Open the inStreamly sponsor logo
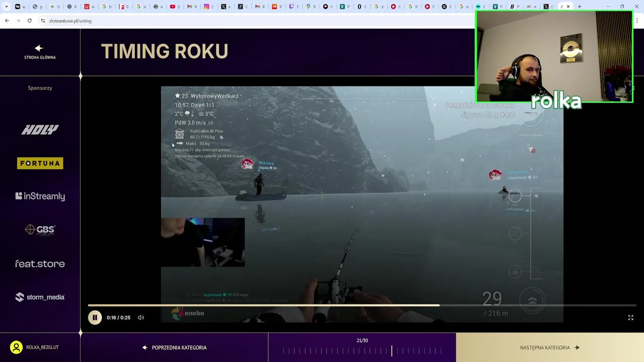 pyautogui.click(x=40, y=196)
